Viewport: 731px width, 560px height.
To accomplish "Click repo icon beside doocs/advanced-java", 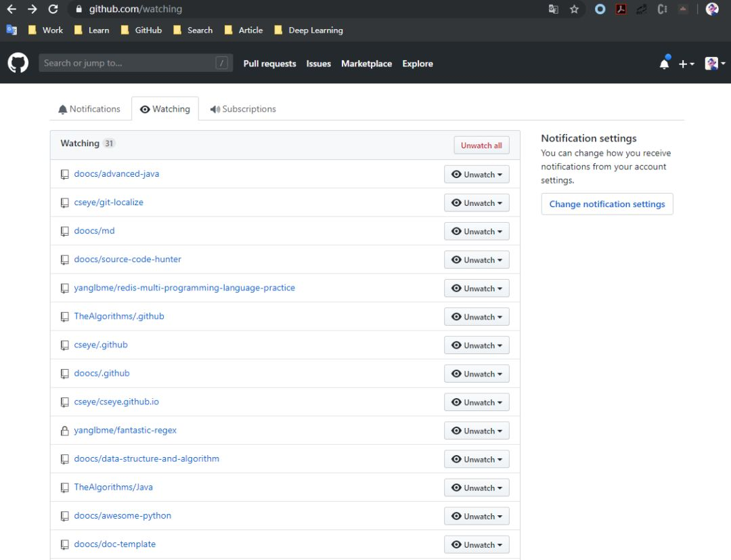I will tap(65, 175).
